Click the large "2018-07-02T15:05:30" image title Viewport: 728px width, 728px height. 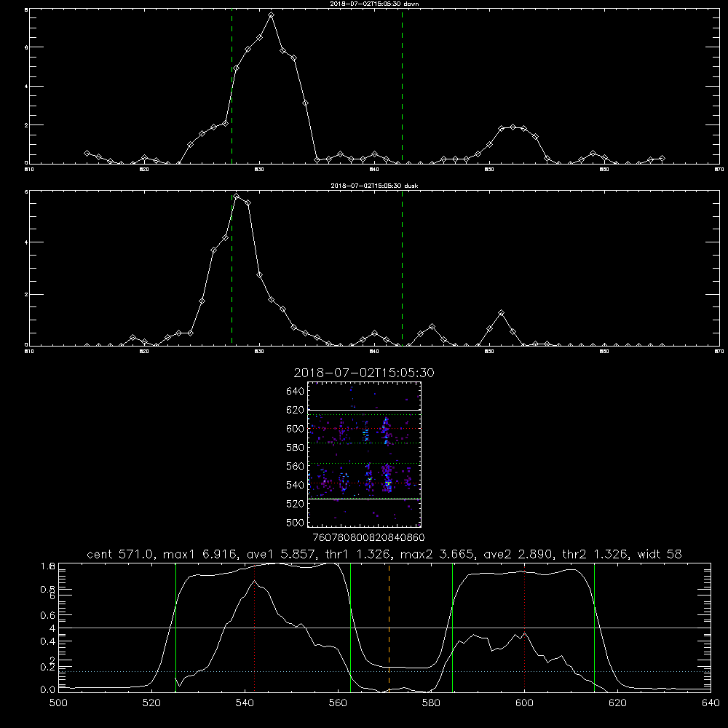click(x=364, y=373)
